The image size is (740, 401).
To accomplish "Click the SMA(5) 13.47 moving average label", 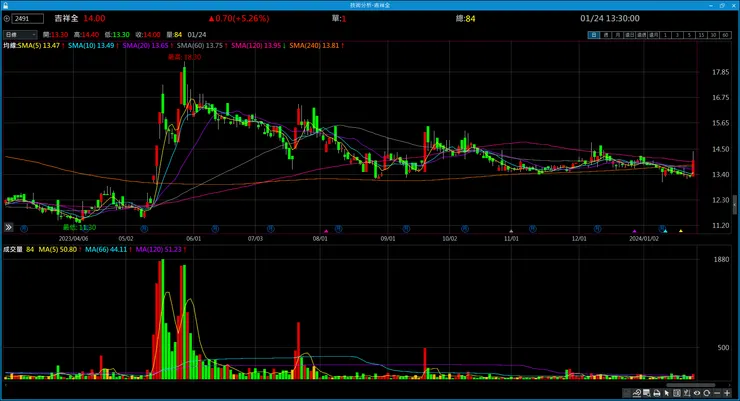I will pyautogui.click(x=39, y=45).
